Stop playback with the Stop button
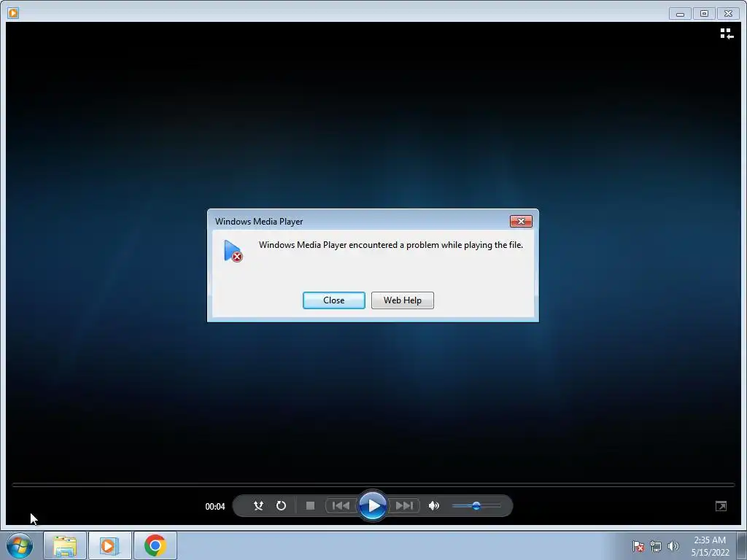The width and height of the screenshot is (747, 560). (310, 506)
